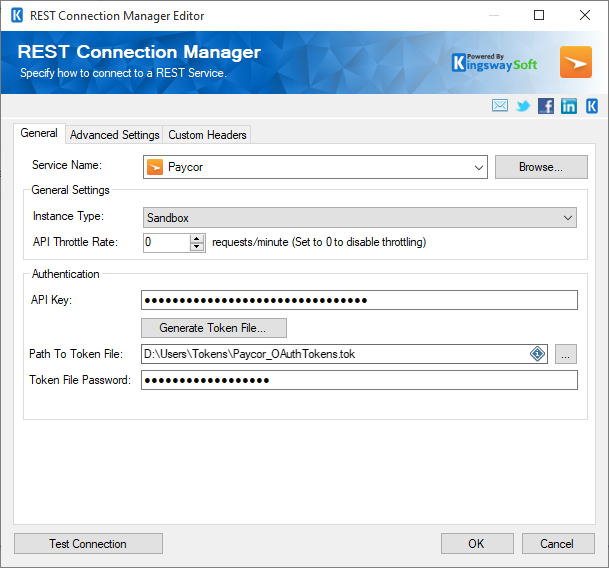Screen dimensions: 609x568
Task: Decrease API Throttle Rate with down arrow
Action: [x=197, y=247]
